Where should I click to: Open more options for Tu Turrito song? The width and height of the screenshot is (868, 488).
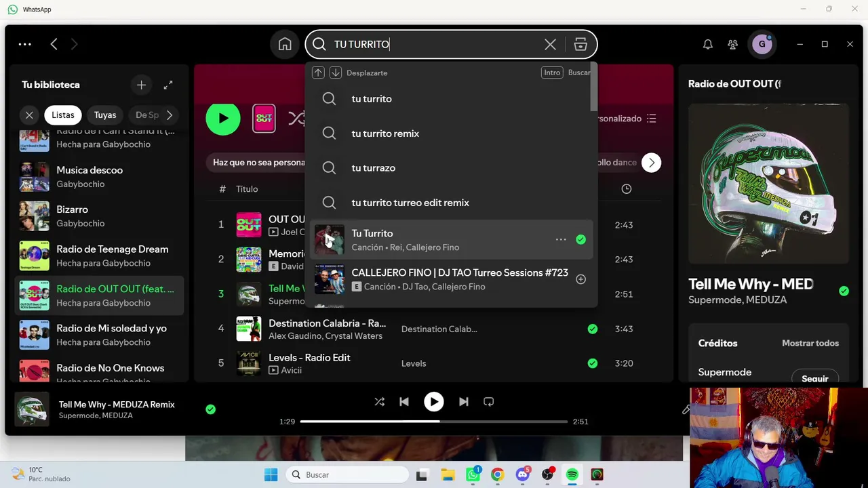pos(561,239)
